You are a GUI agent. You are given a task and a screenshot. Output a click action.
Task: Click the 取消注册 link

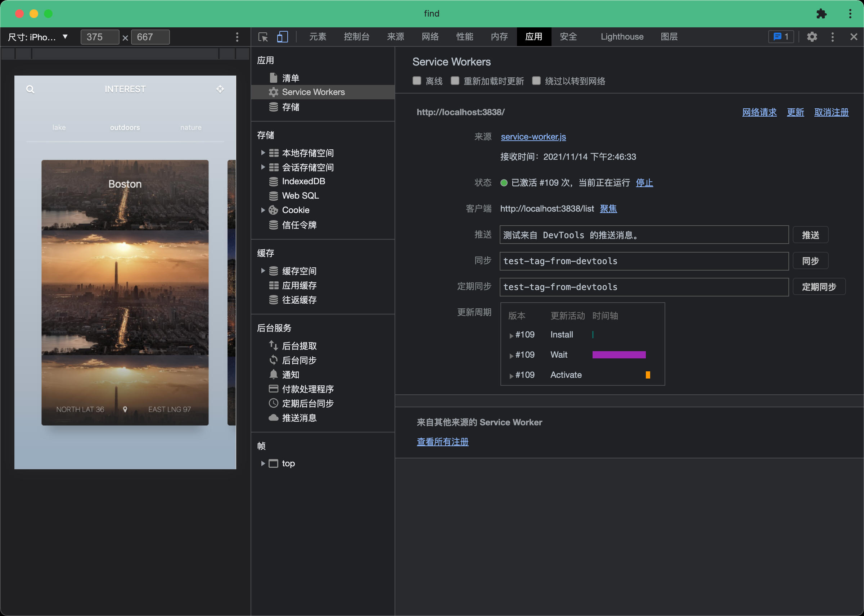pyautogui.click(x=831, y=112)
